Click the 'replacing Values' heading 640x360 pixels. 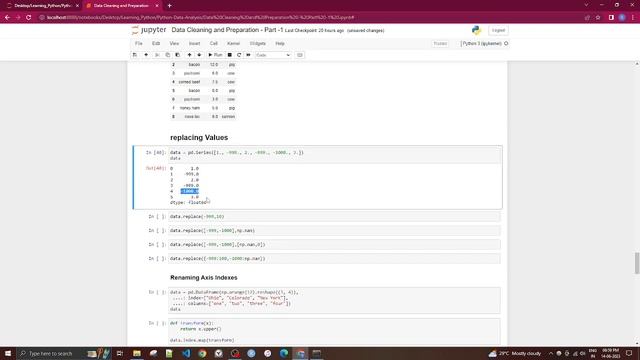[199, 138]
